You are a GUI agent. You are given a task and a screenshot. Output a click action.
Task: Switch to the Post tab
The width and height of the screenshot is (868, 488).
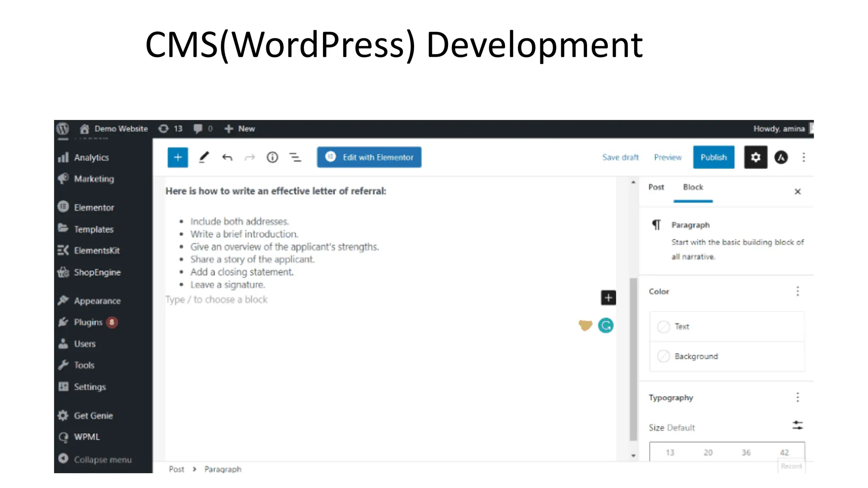click(x=656, y=187)
